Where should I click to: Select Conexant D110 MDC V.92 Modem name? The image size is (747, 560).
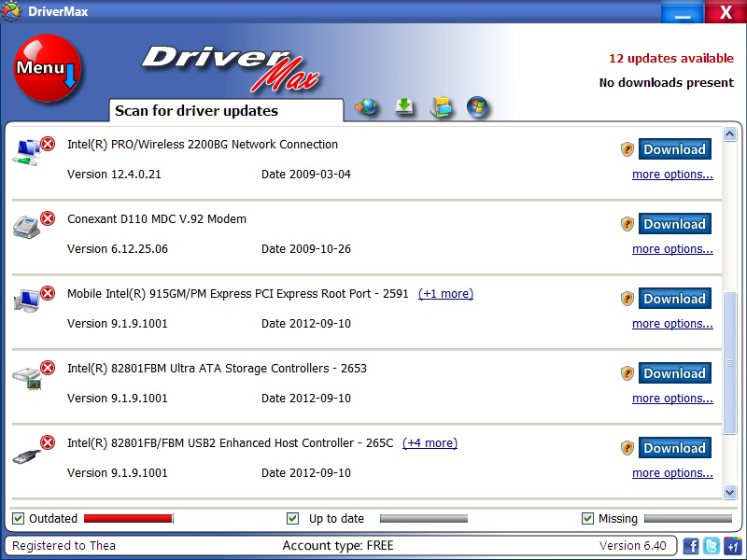click(157, 219)
